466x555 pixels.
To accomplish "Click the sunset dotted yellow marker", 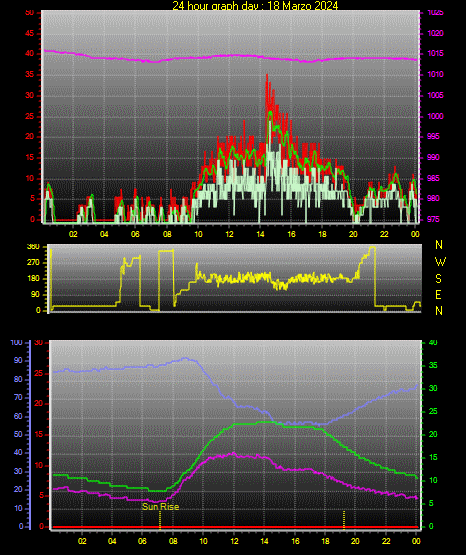I will tap(344, 520).
